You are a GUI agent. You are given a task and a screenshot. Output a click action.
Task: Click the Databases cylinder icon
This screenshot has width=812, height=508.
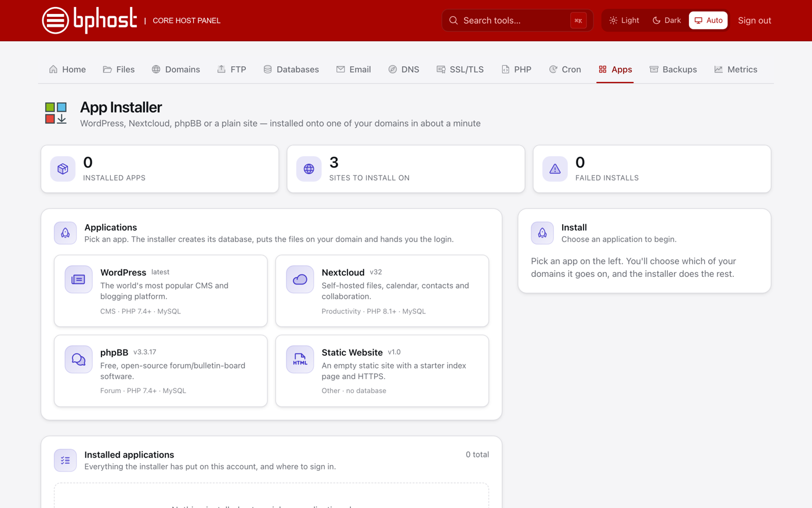tap(267, 69)
